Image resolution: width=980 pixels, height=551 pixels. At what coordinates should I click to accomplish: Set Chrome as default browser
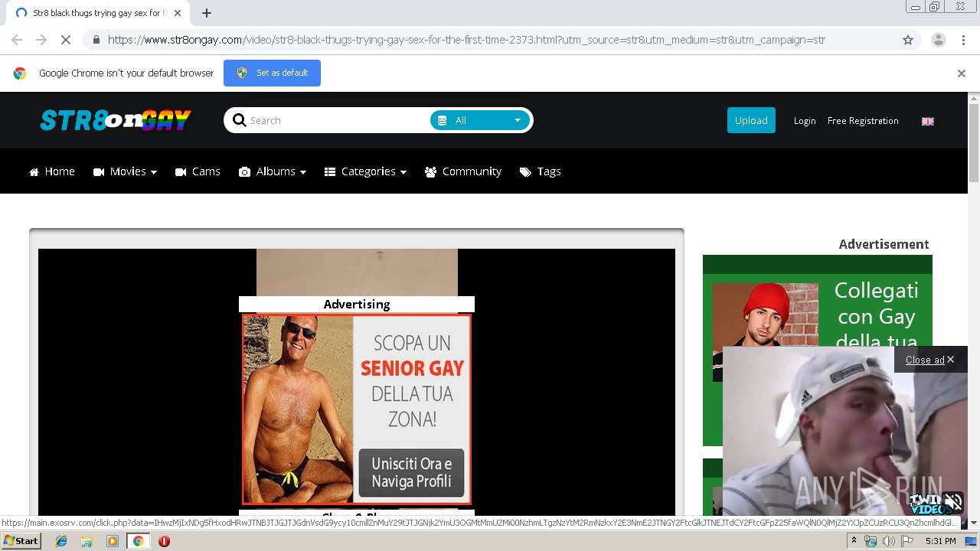[272, 73]
